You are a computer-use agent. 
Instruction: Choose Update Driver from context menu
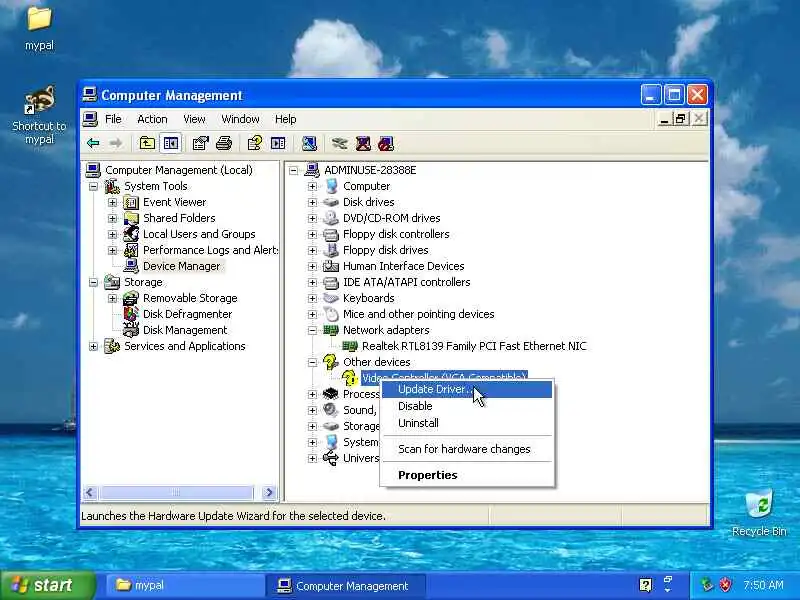coord(466,389)
